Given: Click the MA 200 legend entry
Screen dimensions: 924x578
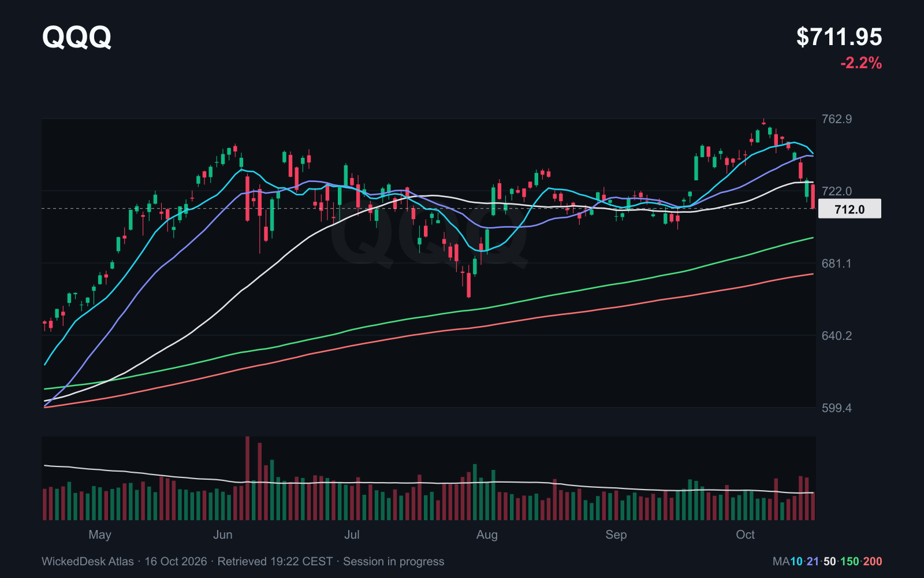Looking at the screenshot, I should point(873,561).
